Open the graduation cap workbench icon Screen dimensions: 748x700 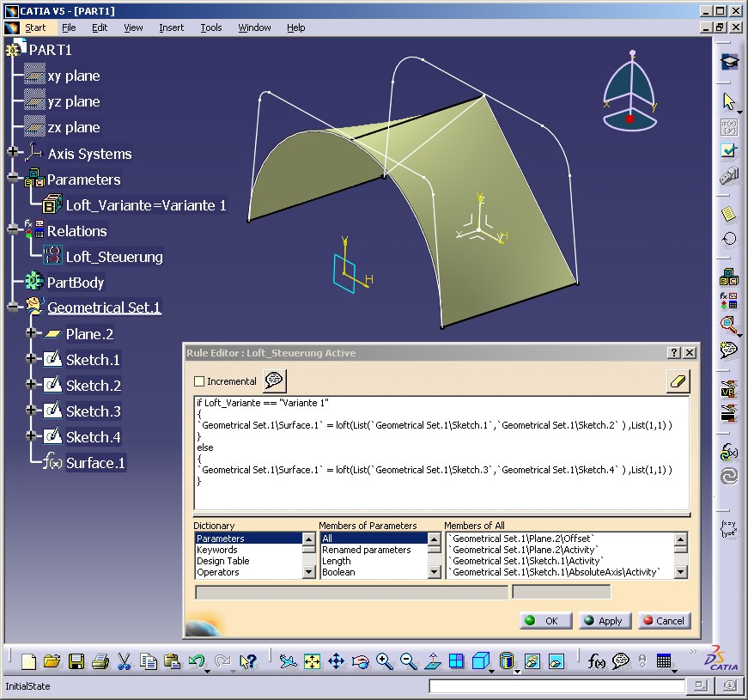coord(729,62)
